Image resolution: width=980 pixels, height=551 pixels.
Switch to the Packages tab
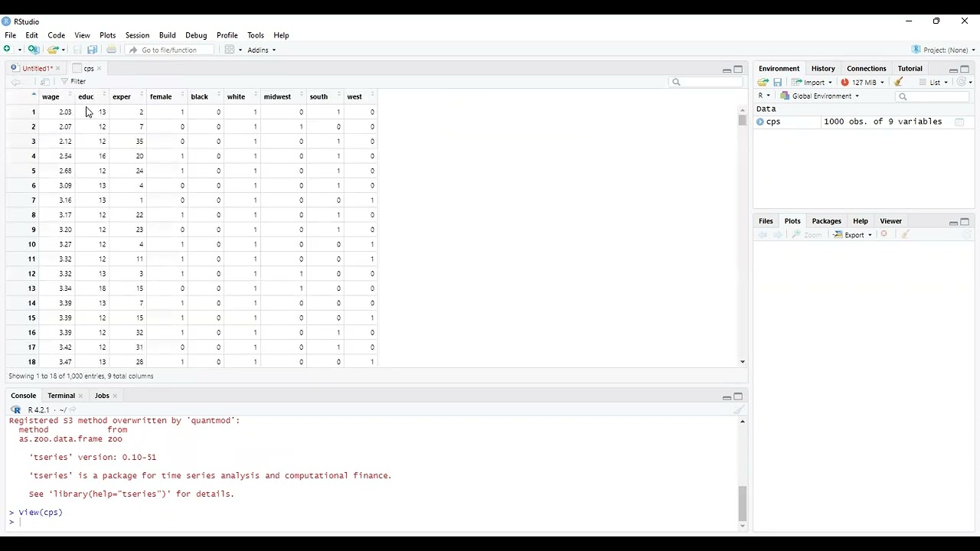coord(826,221)
